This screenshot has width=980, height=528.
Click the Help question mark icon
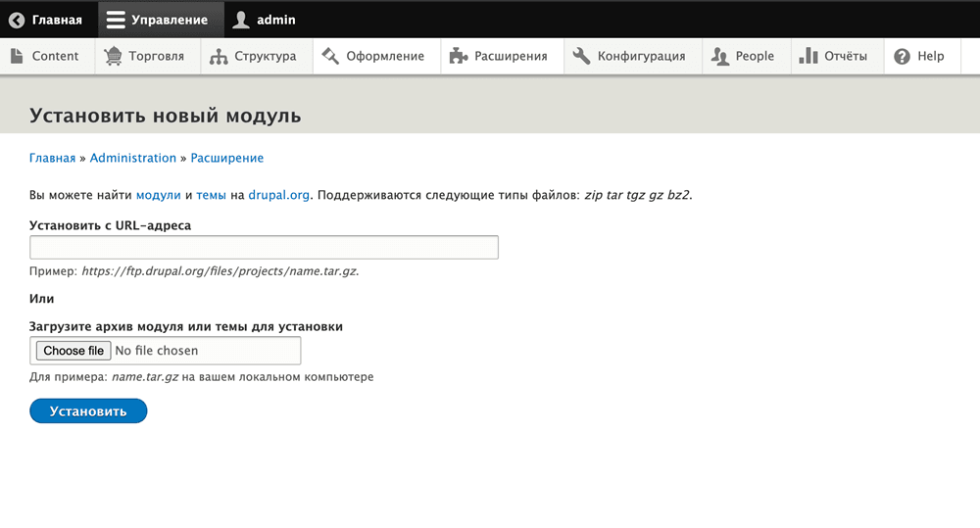(902, 56)
